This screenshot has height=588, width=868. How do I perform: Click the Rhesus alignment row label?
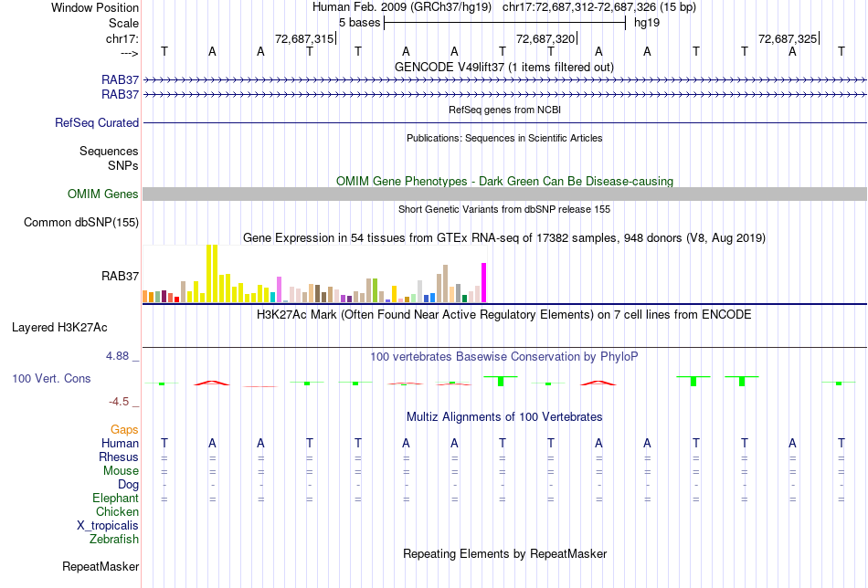pyautogui.click(x=119, y=457)
